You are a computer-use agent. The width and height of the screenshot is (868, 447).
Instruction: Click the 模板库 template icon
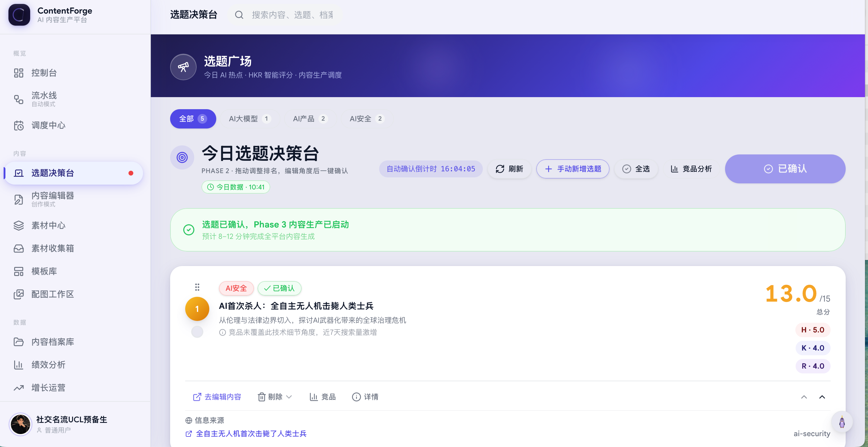[18, 271]
